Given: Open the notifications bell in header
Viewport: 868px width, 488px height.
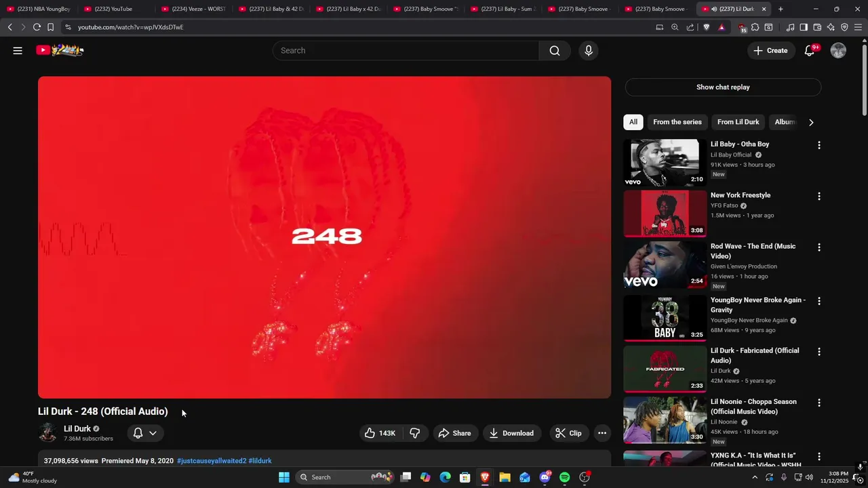Looking at the screenshot, I should coord(809,50).
